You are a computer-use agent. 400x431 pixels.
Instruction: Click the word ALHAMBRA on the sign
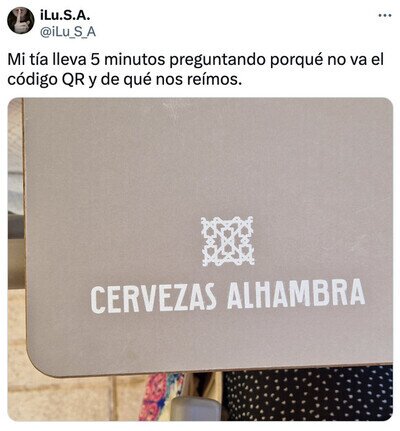tap(296, 293)
